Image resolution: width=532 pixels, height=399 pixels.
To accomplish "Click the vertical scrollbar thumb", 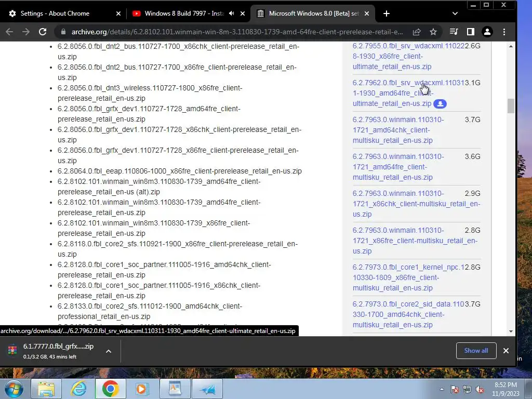I will (x=511, y=106).
